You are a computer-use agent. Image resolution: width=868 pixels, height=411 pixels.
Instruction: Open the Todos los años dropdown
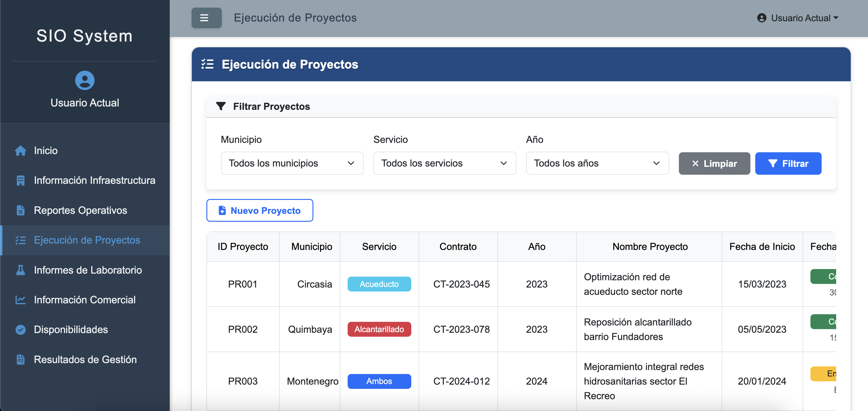click(597, 163)
